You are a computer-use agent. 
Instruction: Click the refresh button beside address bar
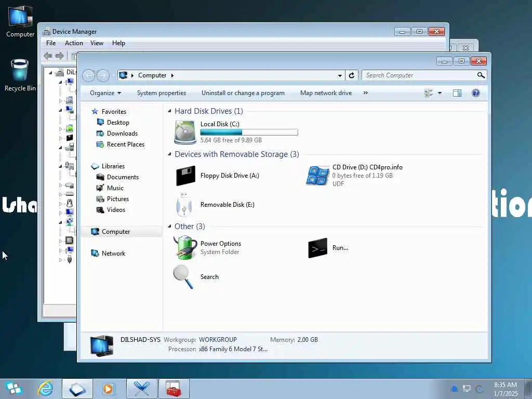[x=352, y=75]
